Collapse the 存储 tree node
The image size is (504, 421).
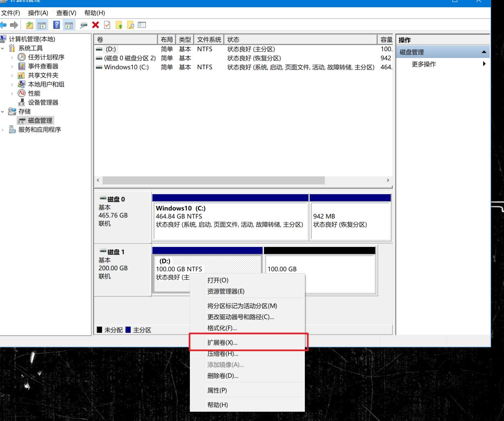[x=3, y=111]
